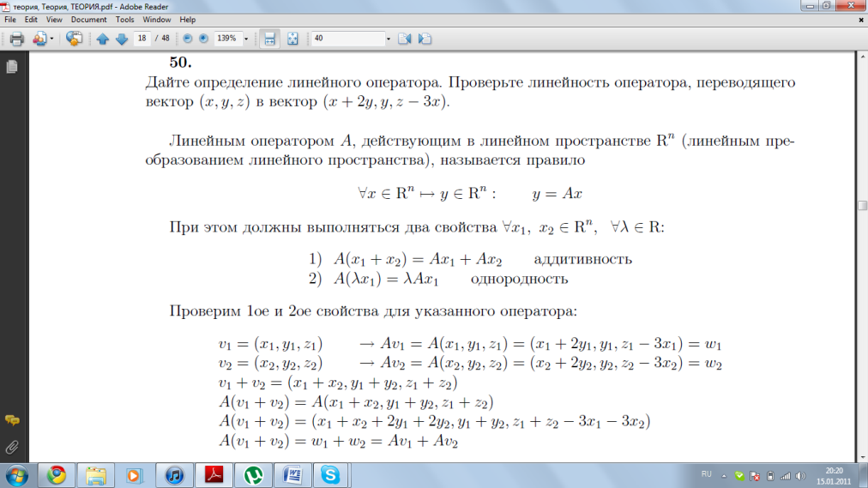The height and width of the screenshot is (488, 868).
Task: Click the find next icon
Action: 425,39
